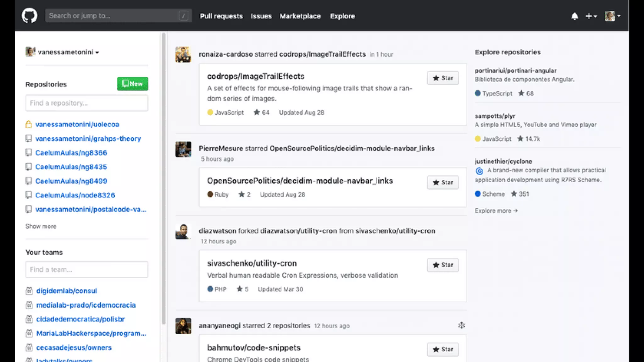Open the plus create-new dropdown
Screen dimensions: 644x362
click(x=591, y=16)
